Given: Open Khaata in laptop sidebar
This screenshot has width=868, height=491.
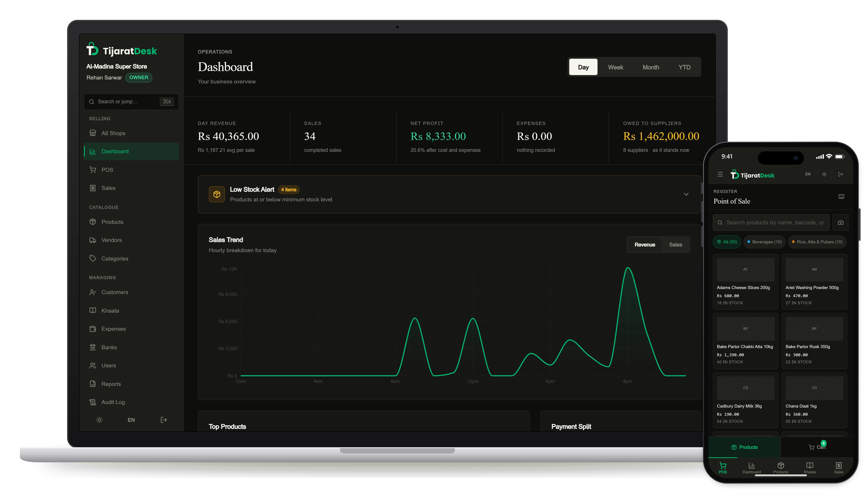Looking at the screenshot, I should [x=131, y=311].
